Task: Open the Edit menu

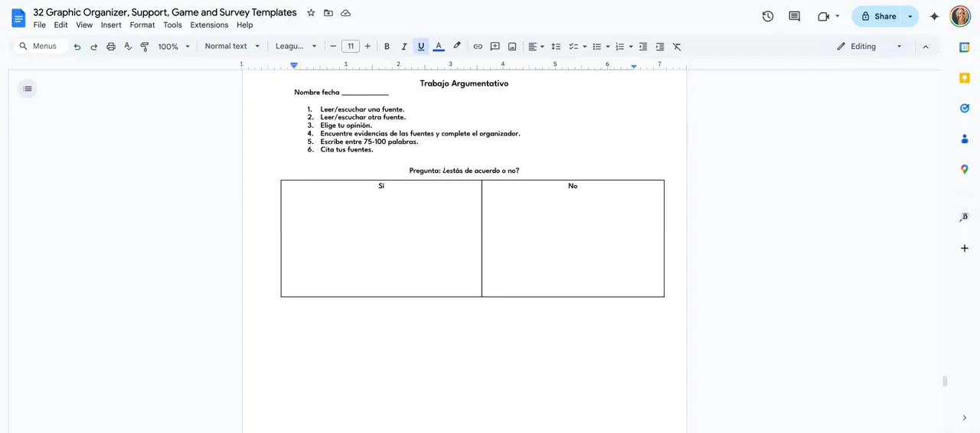Action: point(61,25)
